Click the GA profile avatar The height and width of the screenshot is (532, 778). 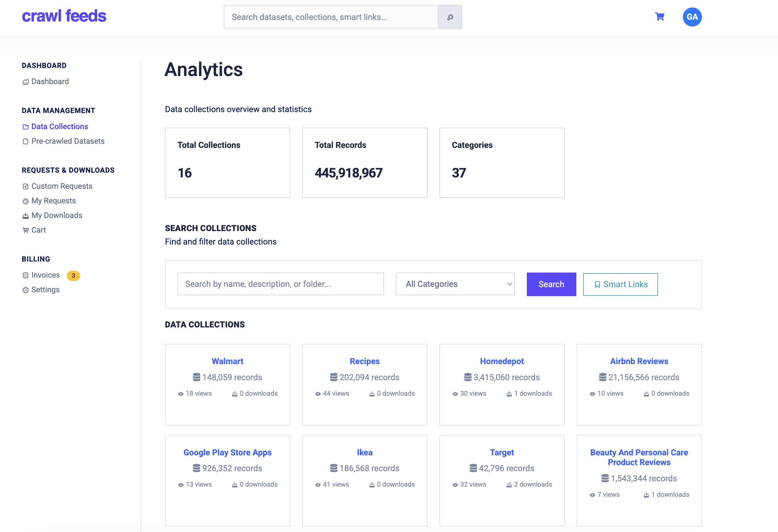pos(692,17)
